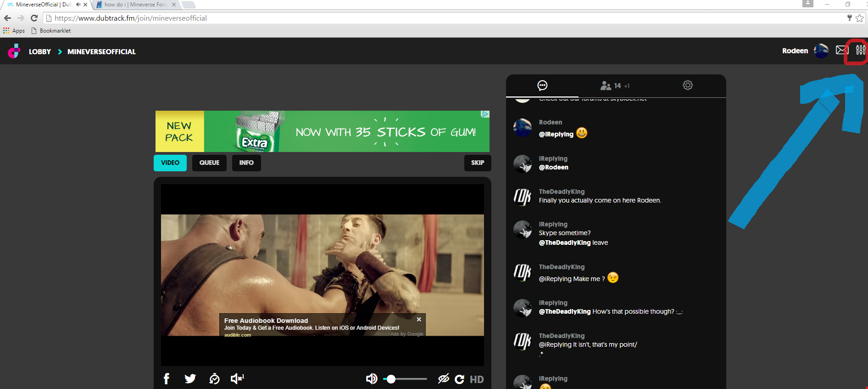Image resolution: width=868 pixels, height=389 pixels.
Task: Close the Mineverse Forum tab
Action: tap(174, 5)
